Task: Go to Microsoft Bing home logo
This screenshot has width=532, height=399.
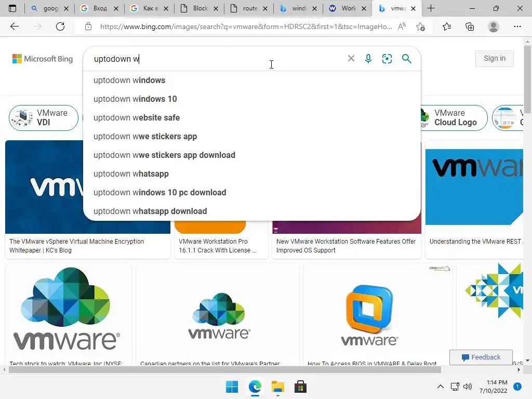Action: (x=43, y=59)
